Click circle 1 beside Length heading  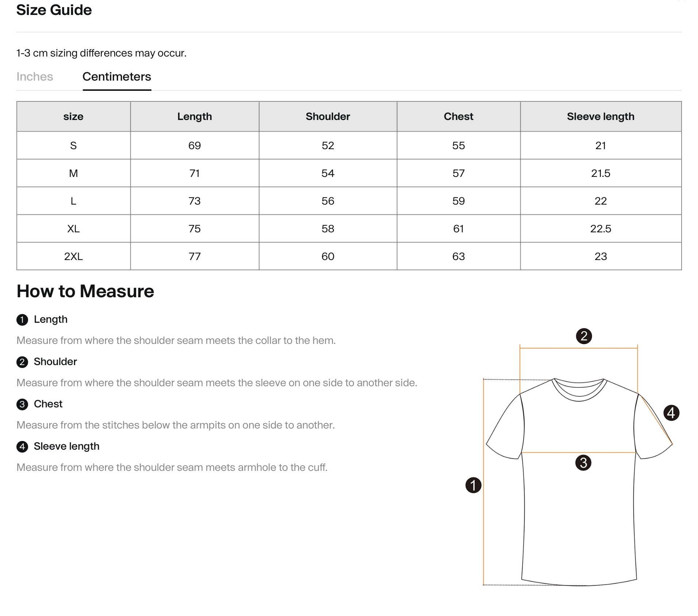[23, 319]
